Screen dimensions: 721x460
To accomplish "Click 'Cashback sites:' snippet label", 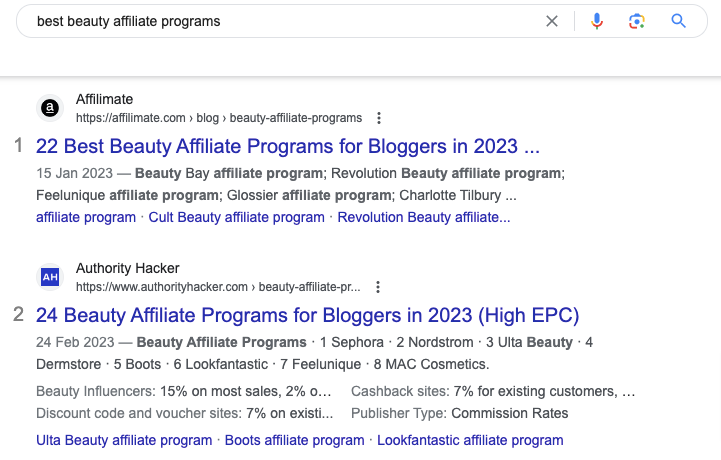I will pos(400,391).
